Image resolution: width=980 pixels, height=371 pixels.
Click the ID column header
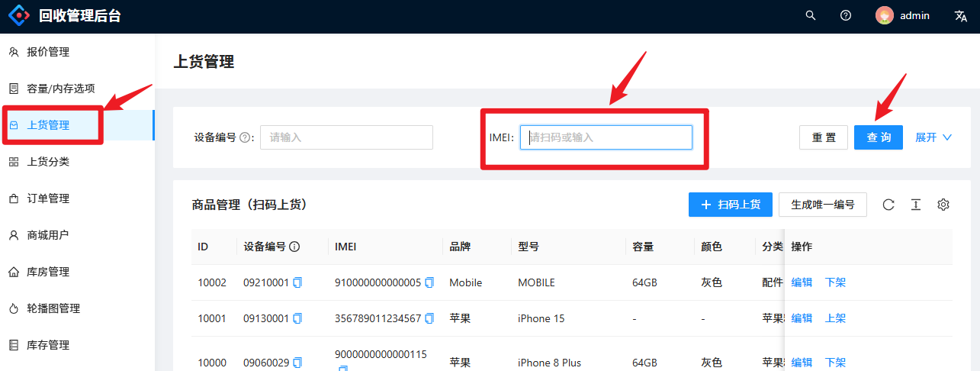pos(203,247)
